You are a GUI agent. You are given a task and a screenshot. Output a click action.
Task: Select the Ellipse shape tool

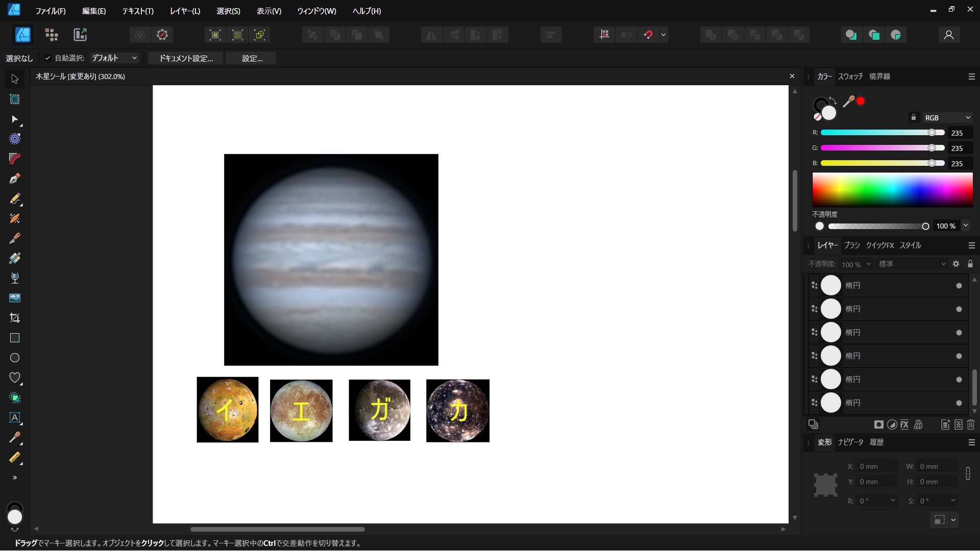click(x=15, y=358)
